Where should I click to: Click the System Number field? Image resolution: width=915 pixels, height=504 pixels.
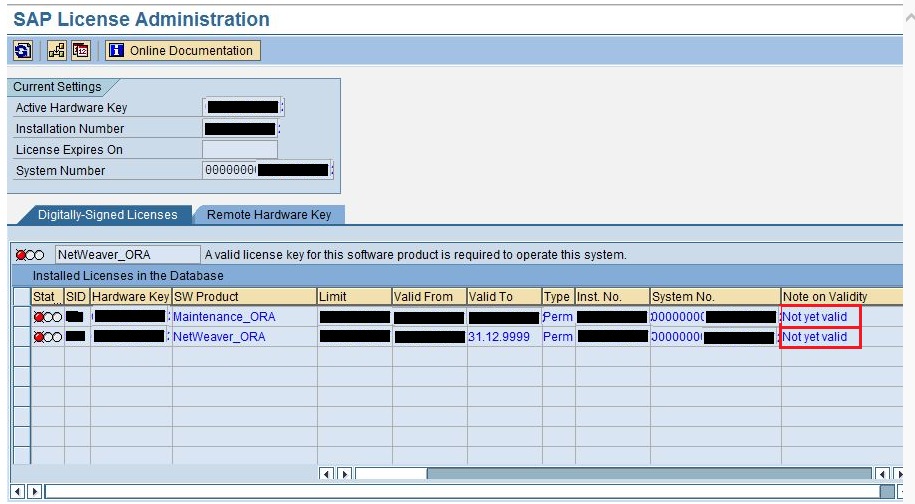(268, 170)
